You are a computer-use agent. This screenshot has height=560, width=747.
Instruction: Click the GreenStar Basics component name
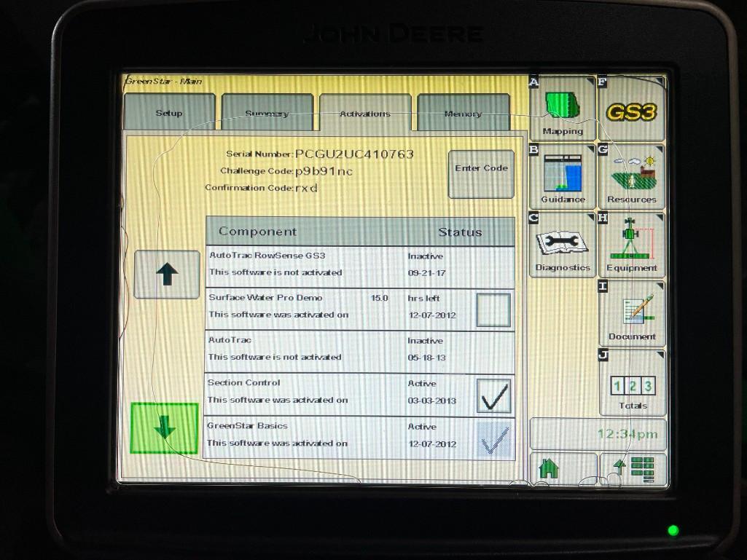point(247,426)
